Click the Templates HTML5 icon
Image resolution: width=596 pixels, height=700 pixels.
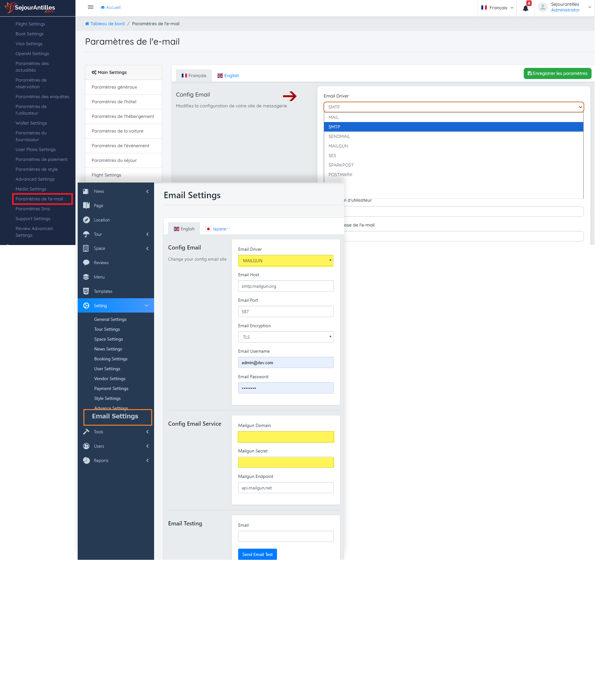point(86,291)
